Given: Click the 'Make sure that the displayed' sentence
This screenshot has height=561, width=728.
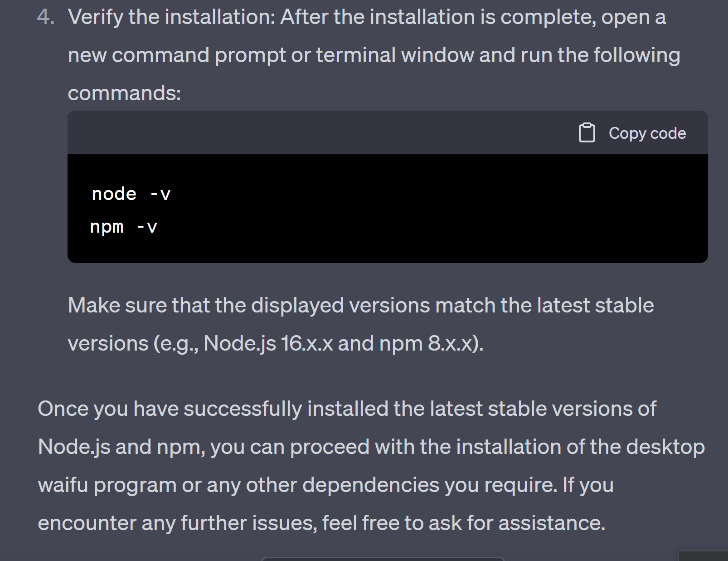Looking at the screenshot, I should click(x=205, y=305).
